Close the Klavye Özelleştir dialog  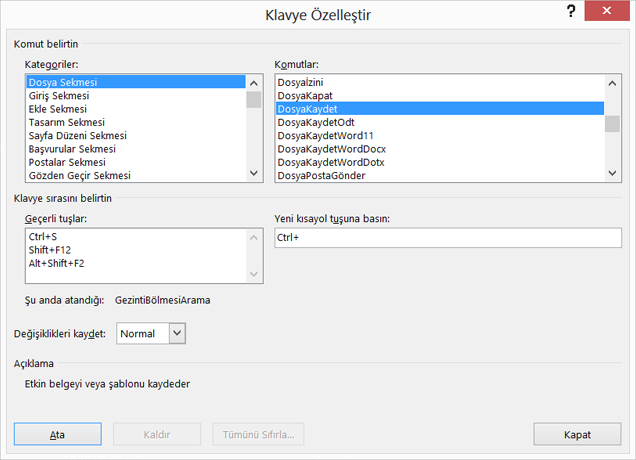(x=607, y=11)
